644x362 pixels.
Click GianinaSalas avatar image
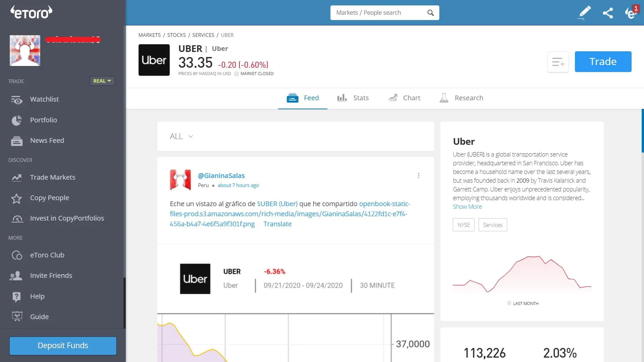coord(180,180)
